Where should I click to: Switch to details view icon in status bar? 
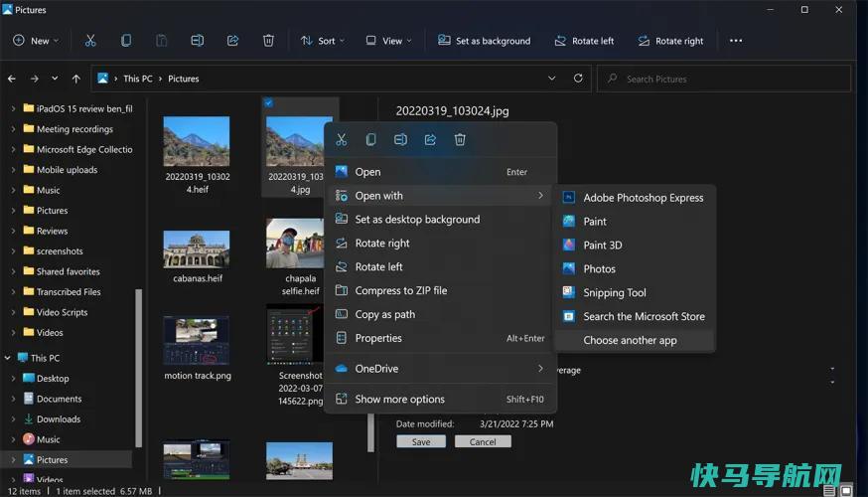pyautogui.click(x=829, y=491)
